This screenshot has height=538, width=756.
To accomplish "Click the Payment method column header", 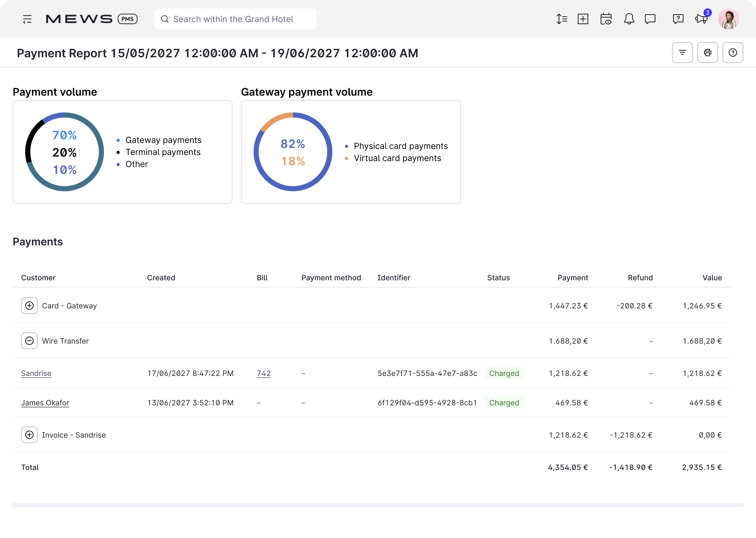I will click(x=331, y=278).
